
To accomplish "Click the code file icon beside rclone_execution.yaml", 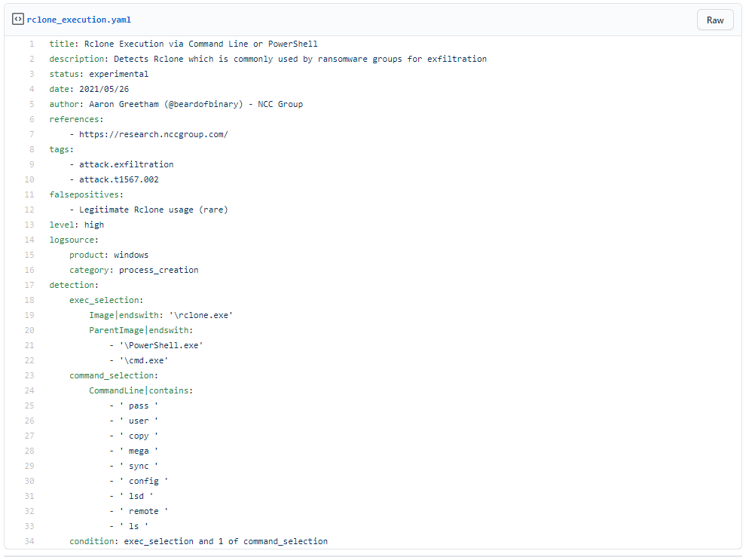I will click(17, 20).
